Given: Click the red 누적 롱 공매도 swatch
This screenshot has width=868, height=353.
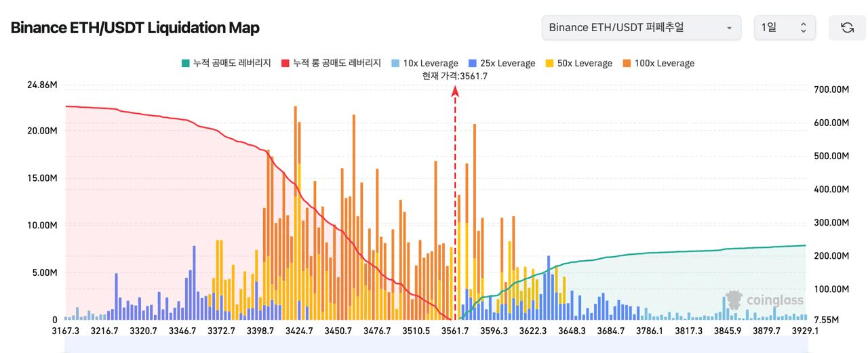Looking at the screenshot, I should click(x=284, y=63).
